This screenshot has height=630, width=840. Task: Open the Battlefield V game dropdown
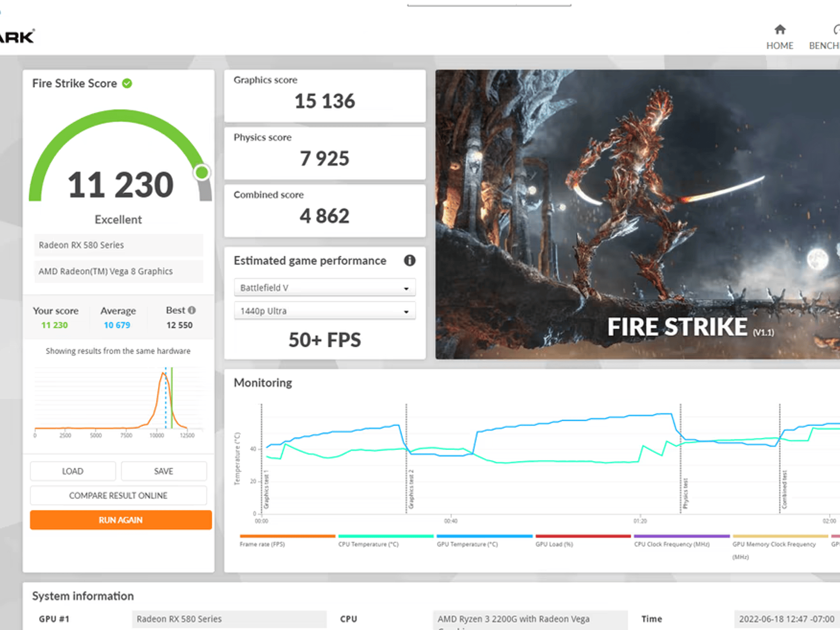324,288
